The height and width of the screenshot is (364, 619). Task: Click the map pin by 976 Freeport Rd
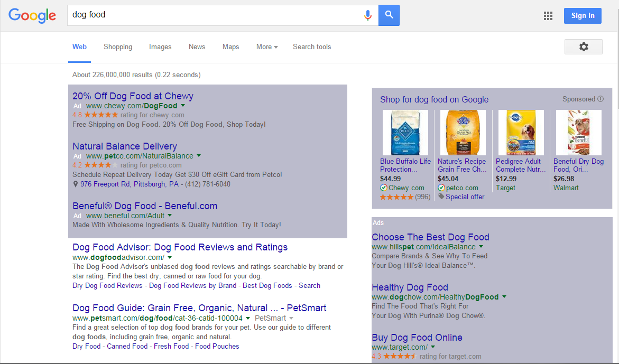[x=76, y=184]
